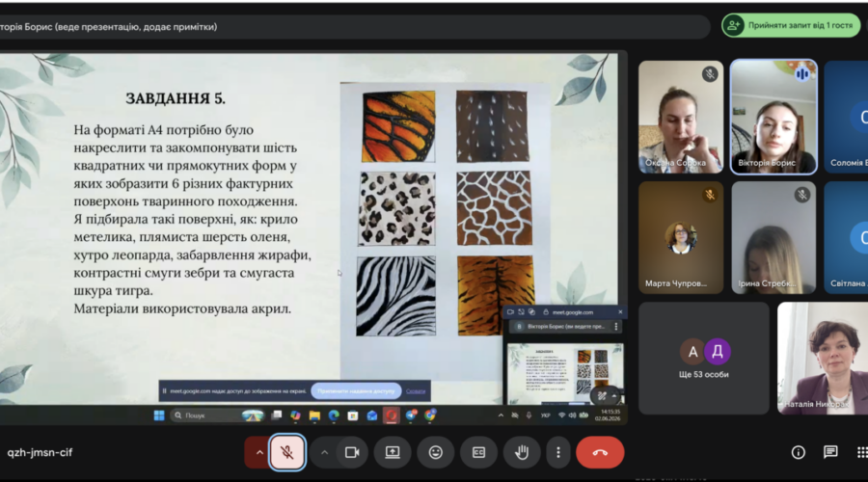This screenshot has width=868, height=482.
Task: Click giraffe pattern painting on slide
Action: point(495,208)
